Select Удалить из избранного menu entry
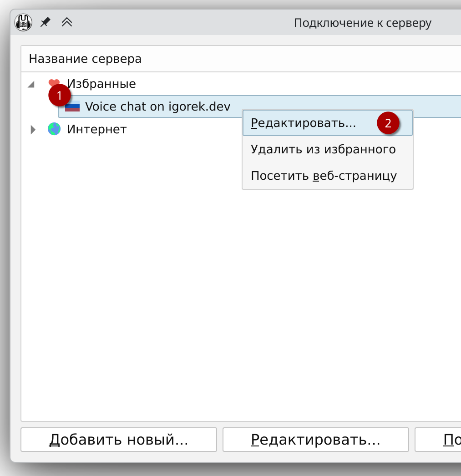Viewport: 461px width, 476px height. (324, 149)
